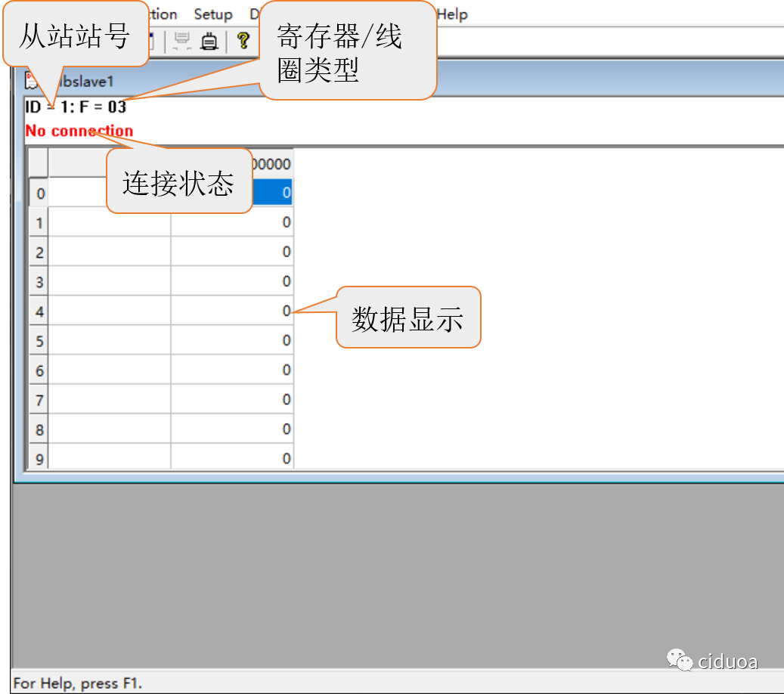This screenshot has width=784, height=694.
Task: Click the 00000 address column header
Action: [272, 163]
